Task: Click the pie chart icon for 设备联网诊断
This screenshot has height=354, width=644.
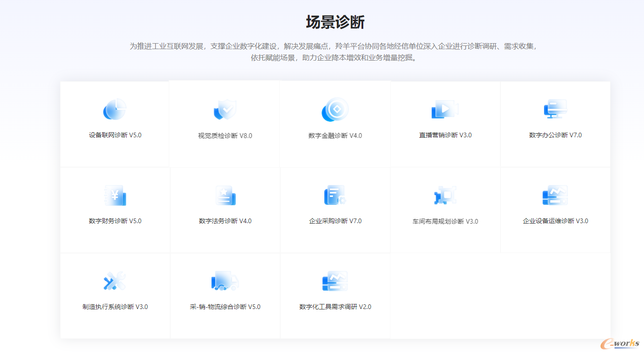Action: tap(115, 109)
